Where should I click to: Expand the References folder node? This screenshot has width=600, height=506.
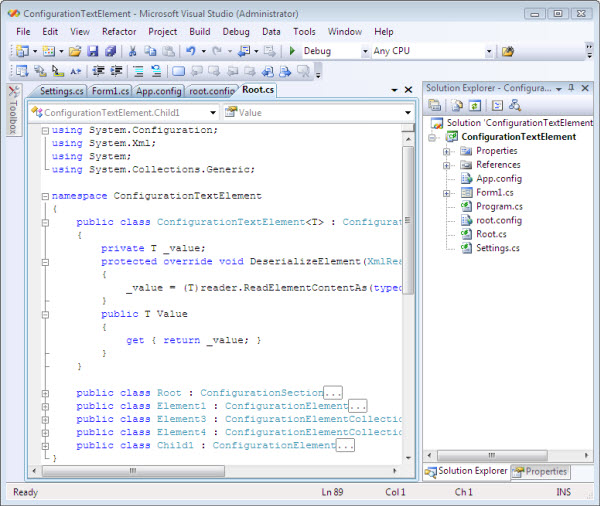(446, 165)
